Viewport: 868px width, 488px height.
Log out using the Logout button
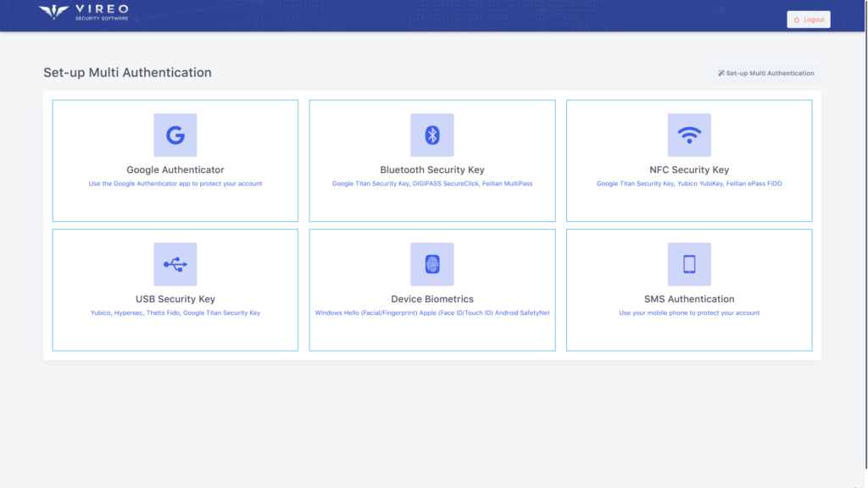[x=808, y=19]
